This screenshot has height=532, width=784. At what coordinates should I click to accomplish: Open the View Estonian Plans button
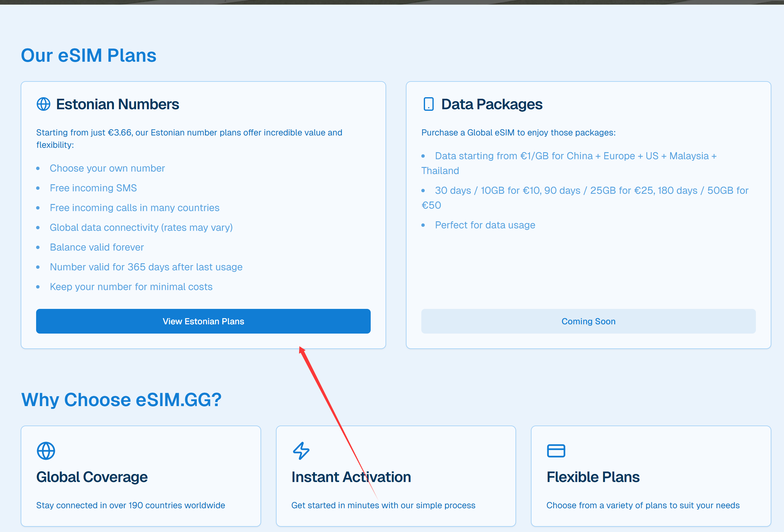pos(203,321)
